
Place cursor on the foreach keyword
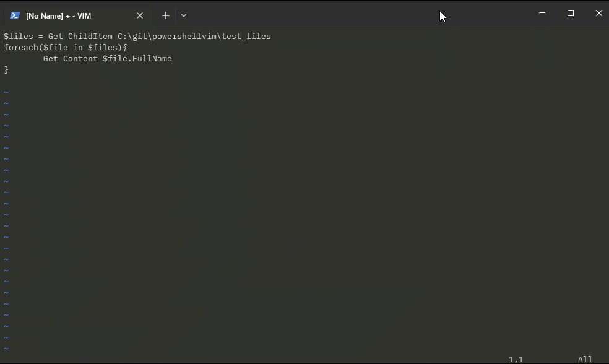(20, 47)
